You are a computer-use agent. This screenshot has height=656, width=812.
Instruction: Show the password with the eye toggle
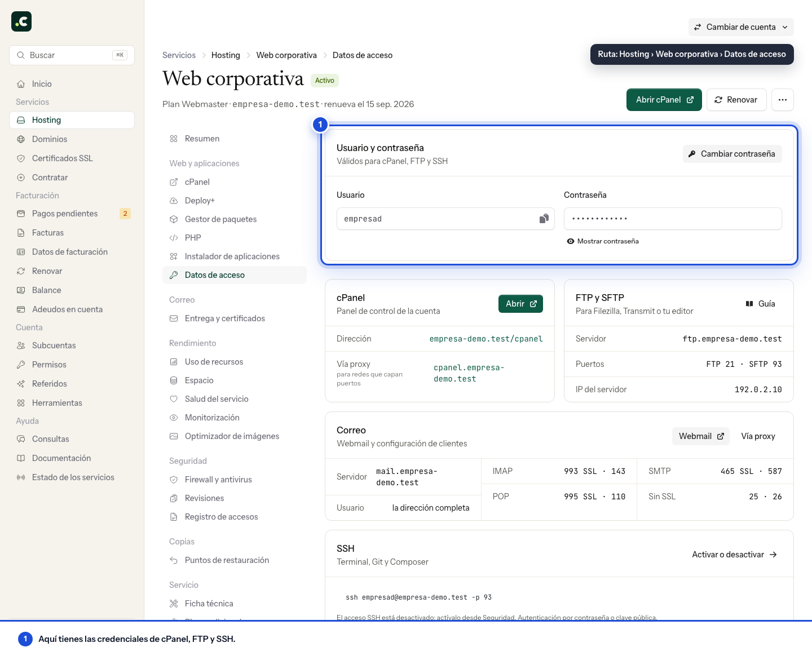point(603,241)
